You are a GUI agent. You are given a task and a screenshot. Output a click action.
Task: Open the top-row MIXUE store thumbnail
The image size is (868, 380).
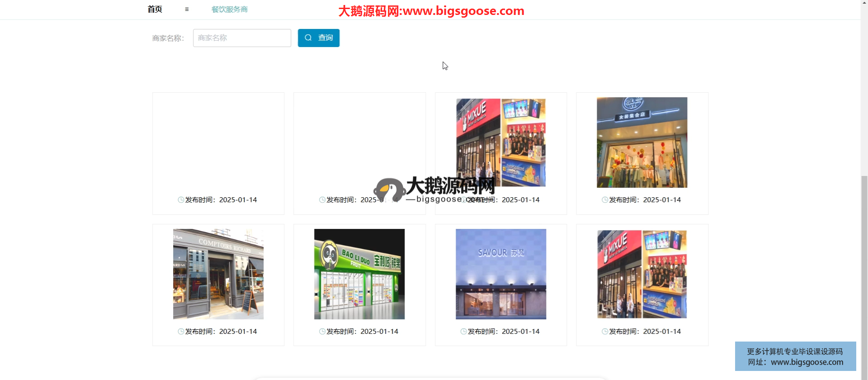(x=500, y=142)
